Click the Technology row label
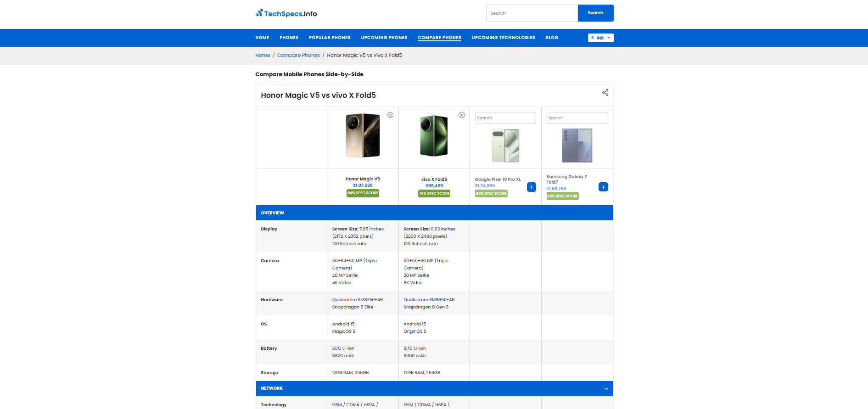Viewport: 868px width, 409px height. pos(274,405)
